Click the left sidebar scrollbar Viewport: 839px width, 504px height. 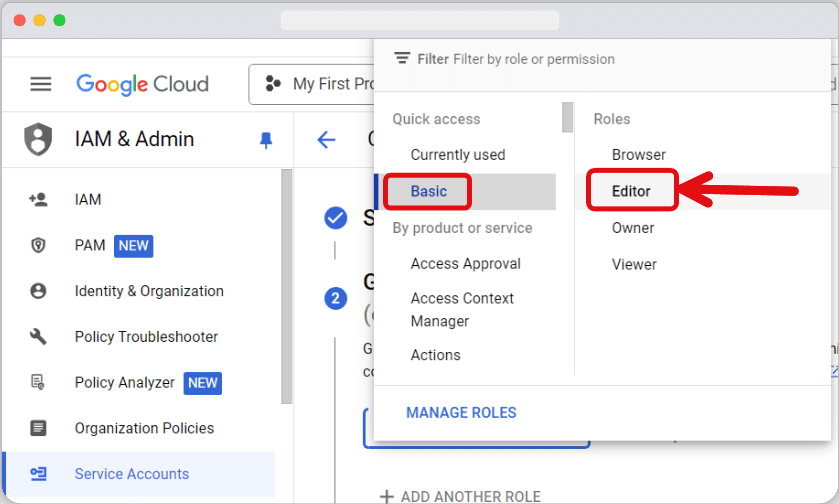click(287, 287)
